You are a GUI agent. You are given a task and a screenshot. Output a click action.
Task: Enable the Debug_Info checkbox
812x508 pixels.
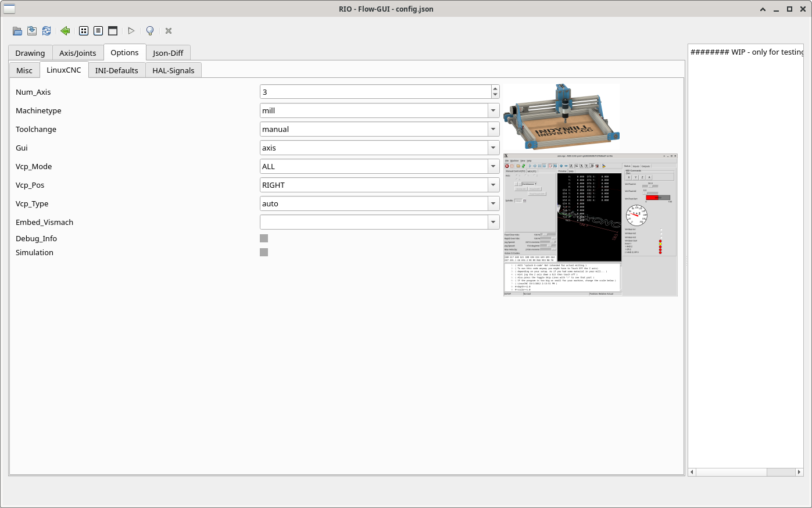(x=264, y=238)
